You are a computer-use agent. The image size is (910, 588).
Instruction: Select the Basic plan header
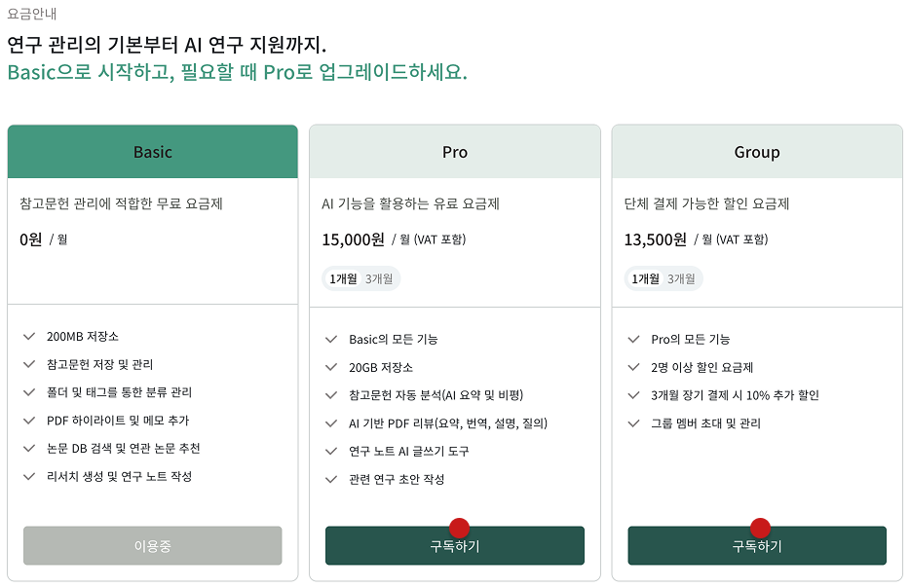click(x=152, y=152)
